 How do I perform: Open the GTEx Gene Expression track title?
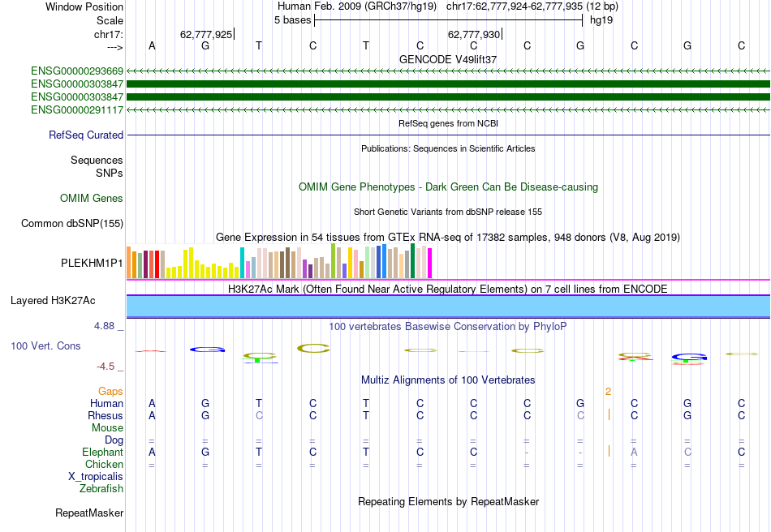click(x=448, y=238)
